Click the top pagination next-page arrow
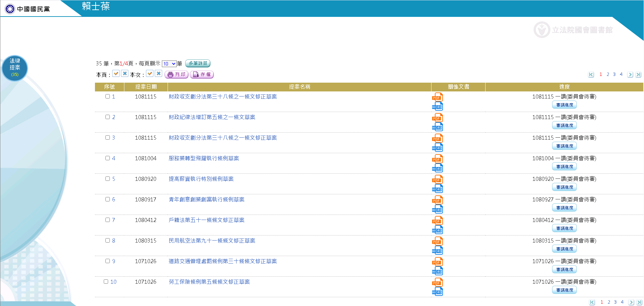The height and width of the screenshot is (306, 644). coord(630,75)
